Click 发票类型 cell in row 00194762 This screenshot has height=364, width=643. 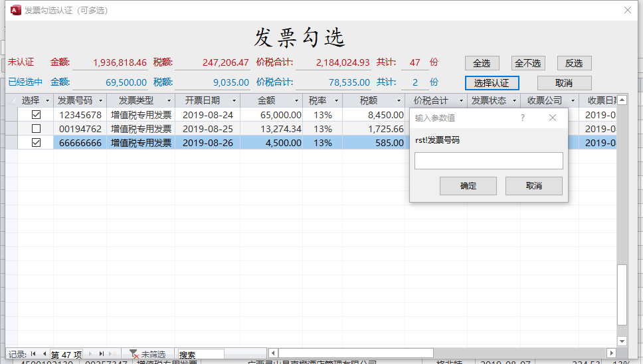point(141,129)
